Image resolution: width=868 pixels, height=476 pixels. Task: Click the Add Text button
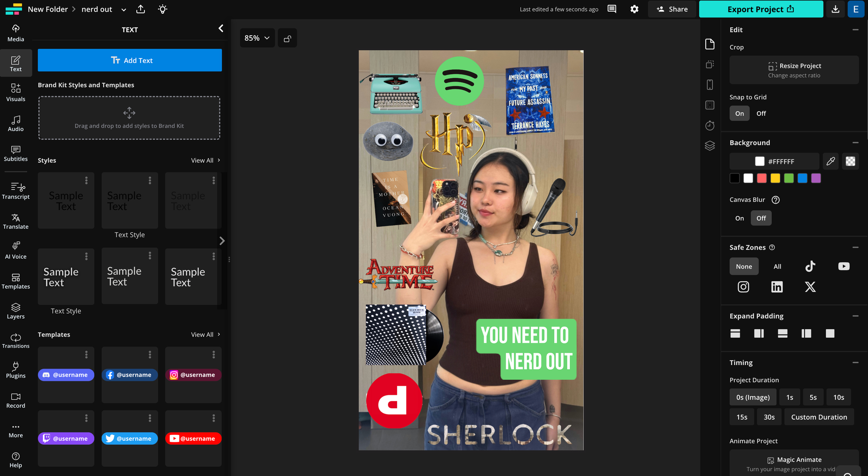[x=129, y=60]
